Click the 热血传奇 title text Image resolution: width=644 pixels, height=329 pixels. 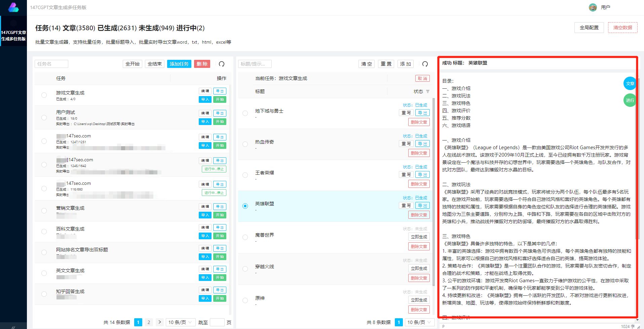(x=265, y=142)
